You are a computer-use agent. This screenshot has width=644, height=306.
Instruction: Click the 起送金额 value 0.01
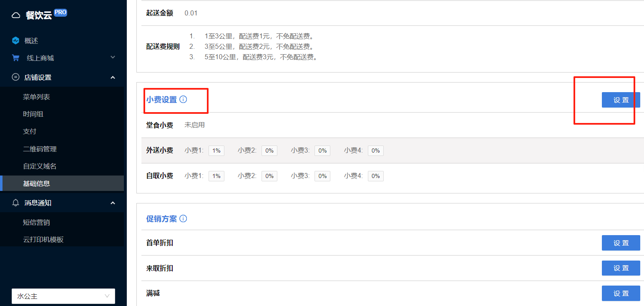(x=191, y=13)
